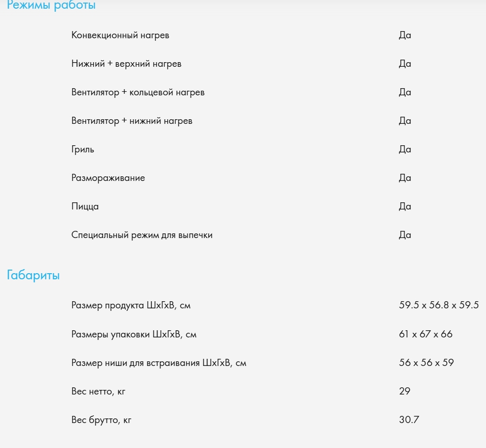The image size is (486, 448).
Task: Click the 'Размораживание' row label
Action: tap(108, 178)
